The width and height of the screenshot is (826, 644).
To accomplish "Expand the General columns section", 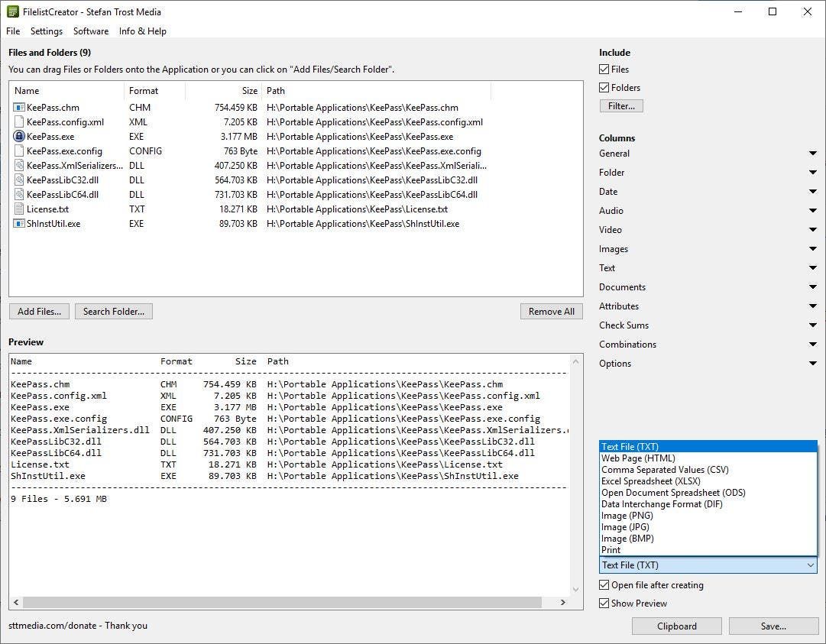I will point(813,154).
